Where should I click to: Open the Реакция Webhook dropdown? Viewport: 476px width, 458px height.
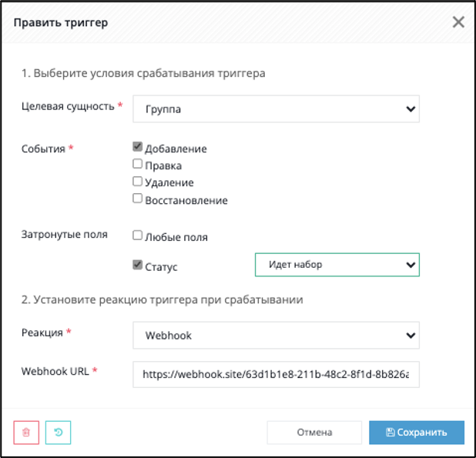click(276, 336)
